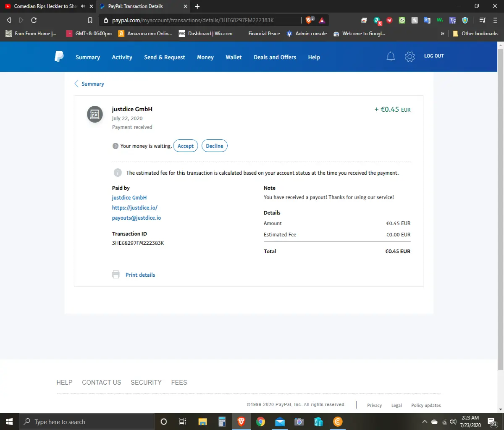
Task: Click the green smiley face extension icon
Action: pyautogui.click(x=402, y=20)
